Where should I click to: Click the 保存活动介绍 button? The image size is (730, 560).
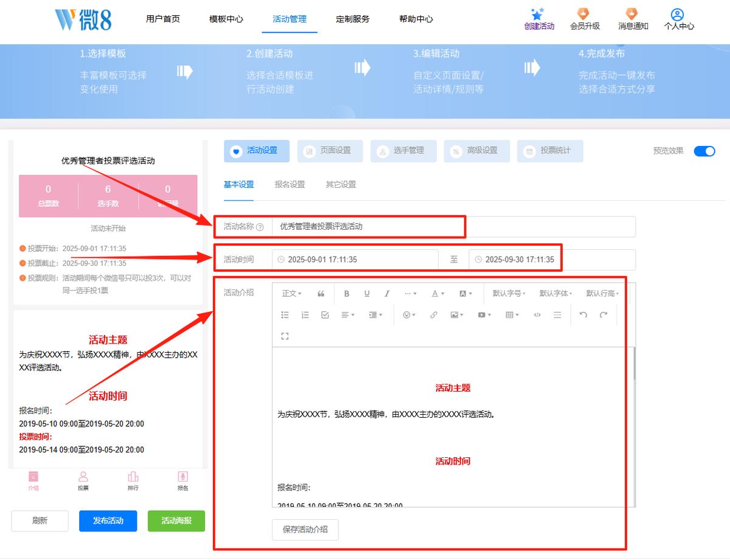305,530
